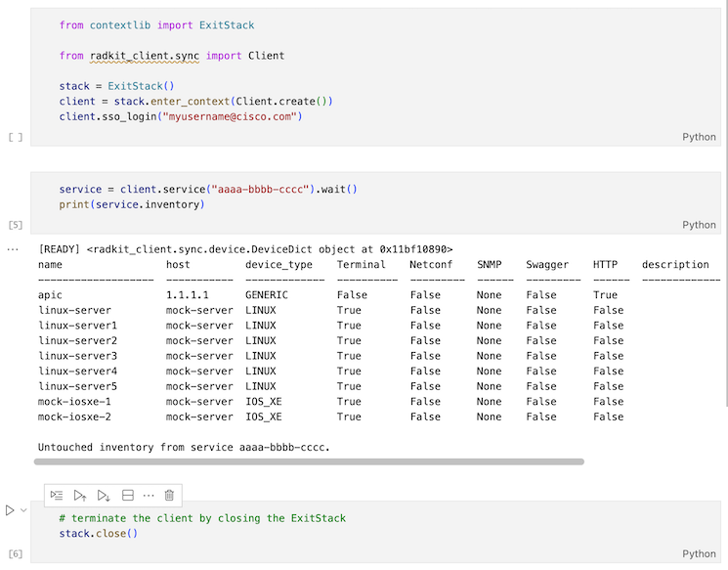Click mock-iosxe-2 device name
The width and height of the screenshot is (728, 570).
74,417
